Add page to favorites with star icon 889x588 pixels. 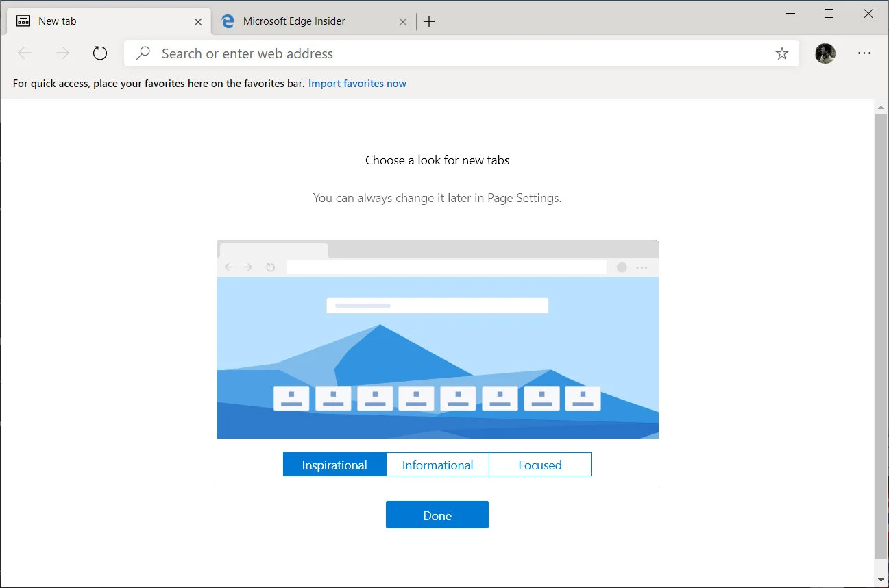781,53
